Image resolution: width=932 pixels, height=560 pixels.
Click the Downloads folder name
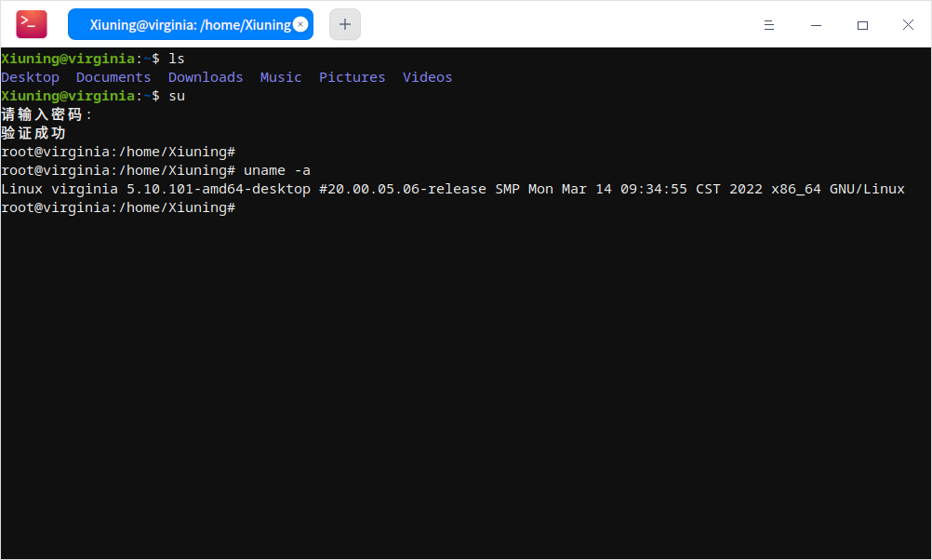(205, 77)
